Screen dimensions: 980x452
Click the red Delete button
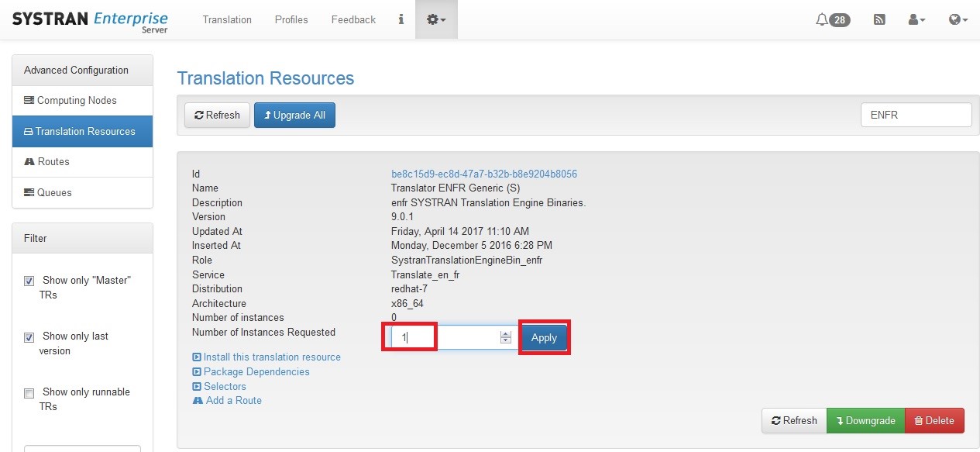click(934, 420)
